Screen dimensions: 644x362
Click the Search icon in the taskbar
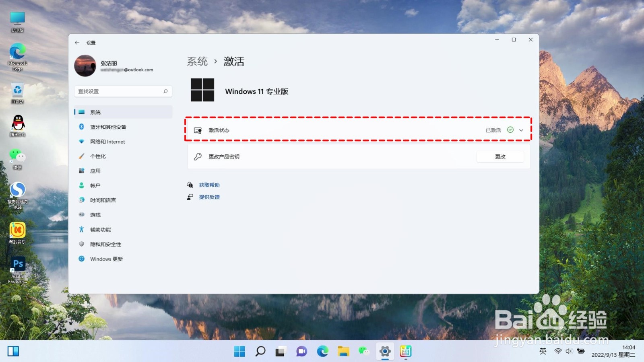(x=260, y=351)
